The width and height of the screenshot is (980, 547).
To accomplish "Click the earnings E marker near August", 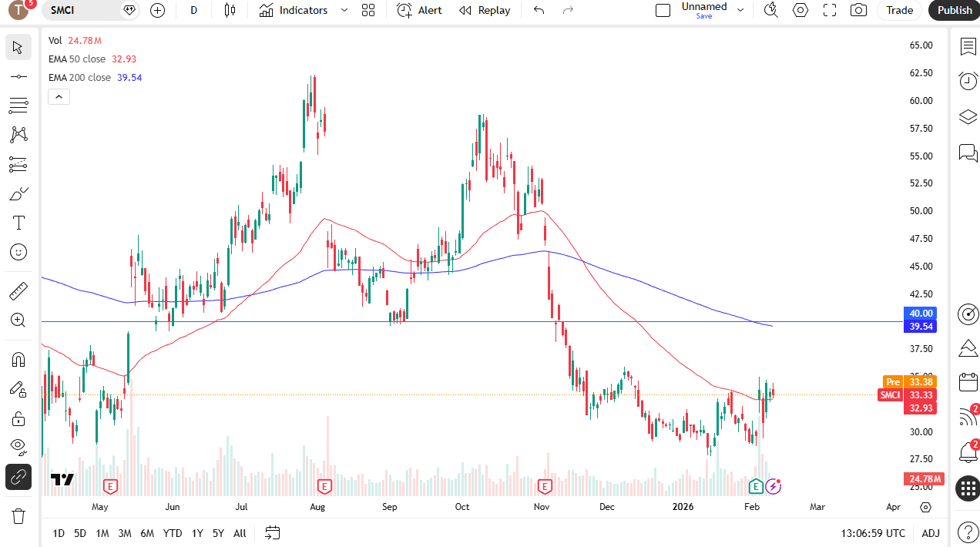I will (x=324, y=486).
